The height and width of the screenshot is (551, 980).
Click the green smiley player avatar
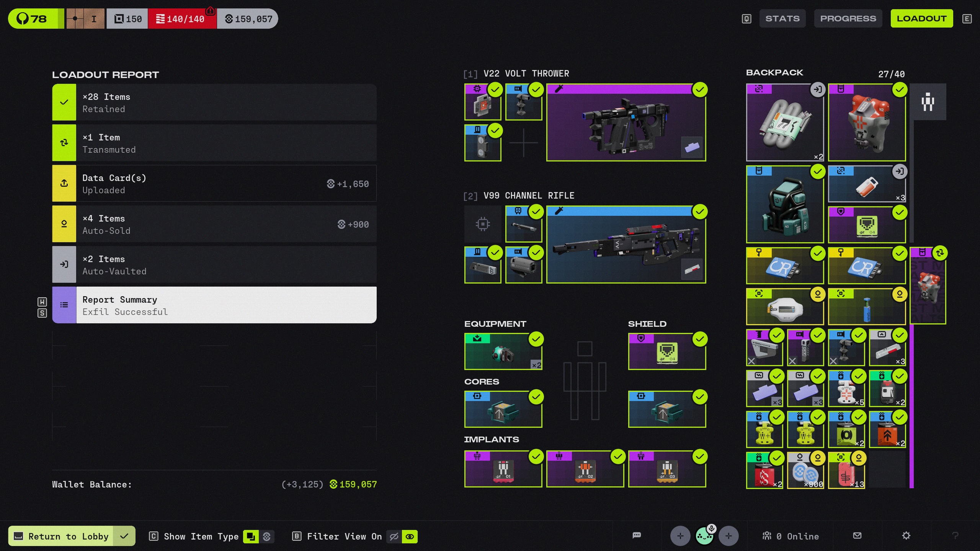704,536
